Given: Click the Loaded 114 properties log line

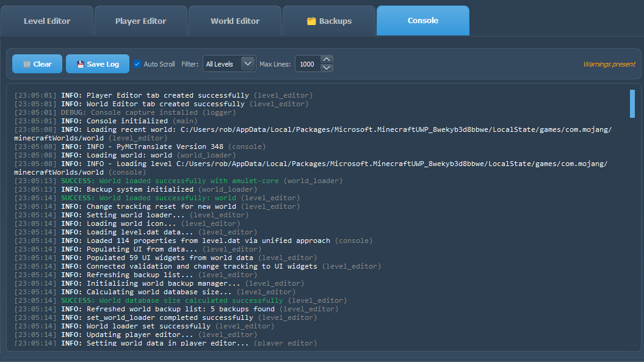Looking at the screenshot, I should [195, 241].
